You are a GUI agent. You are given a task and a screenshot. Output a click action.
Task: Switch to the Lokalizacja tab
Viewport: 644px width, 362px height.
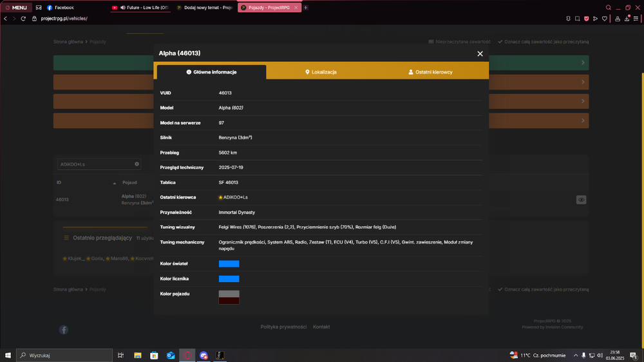tap(321, 72)
